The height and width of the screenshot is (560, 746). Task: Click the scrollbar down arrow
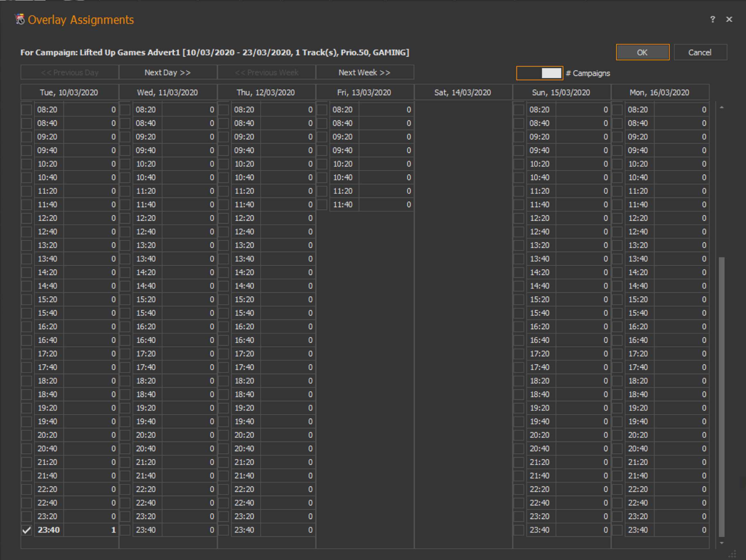click(x=722, y=543)
